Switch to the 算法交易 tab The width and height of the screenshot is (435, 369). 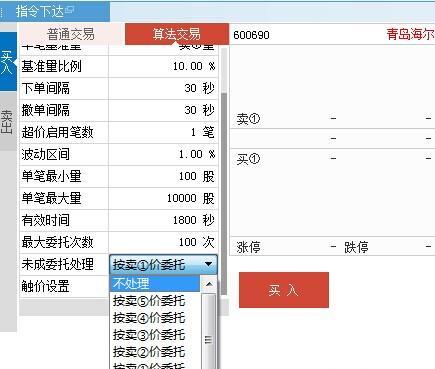(x=177, y=34)
